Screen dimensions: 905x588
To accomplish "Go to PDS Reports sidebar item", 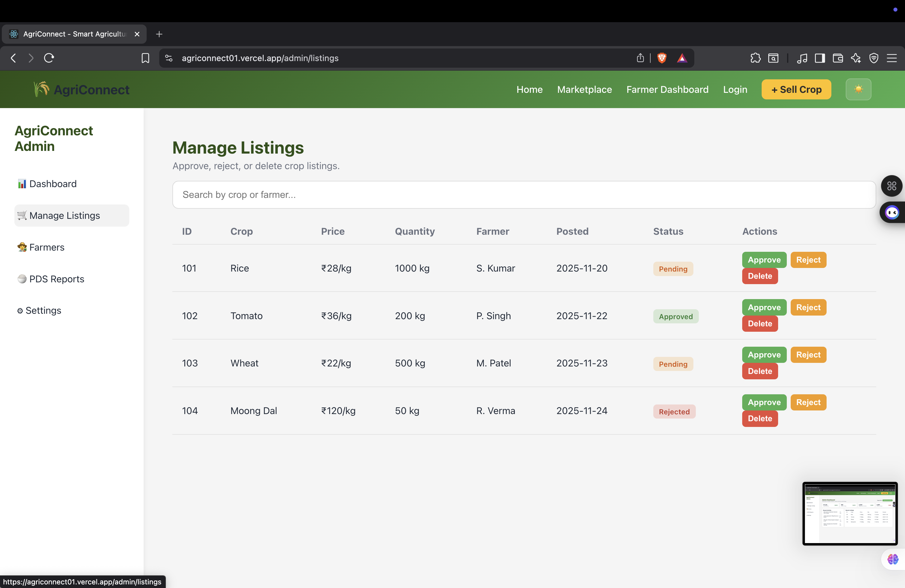I will [56, 279].
